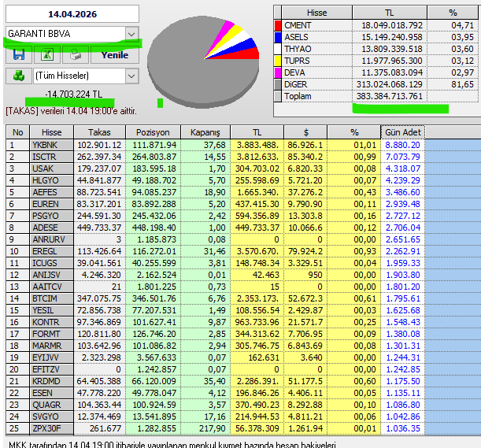
Task: Click the 14.04.2026 date field
Action: click(x=72, y=14)
